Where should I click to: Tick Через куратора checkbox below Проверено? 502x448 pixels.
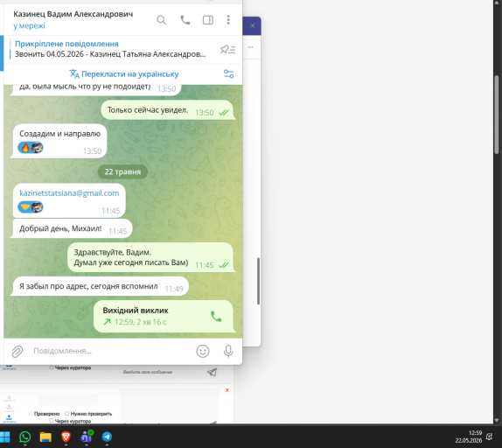click(x=52, y=421)
